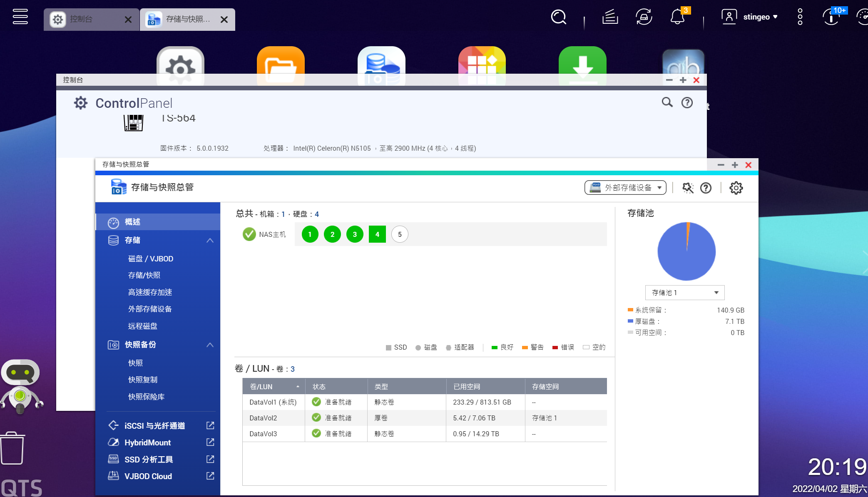Collapse the 快照备份 sidebar section
Screen dimensions: 868x497
pos(210,345)
